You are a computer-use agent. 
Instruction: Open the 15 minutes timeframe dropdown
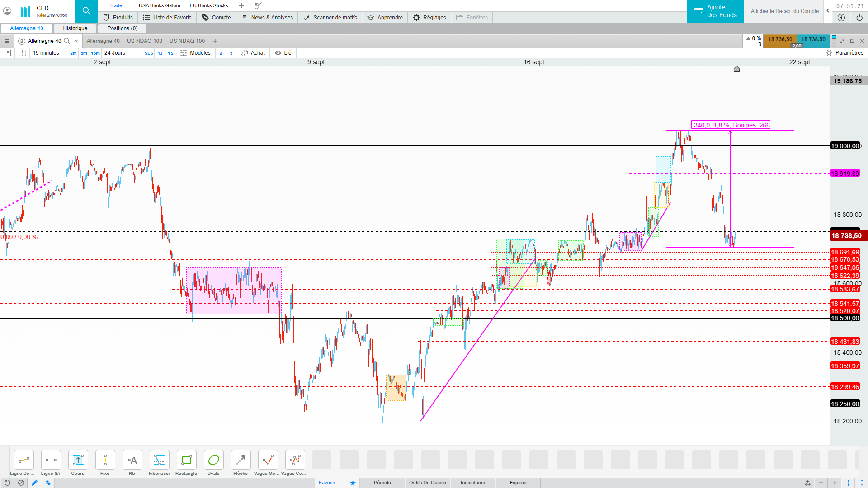click(46, 53)
